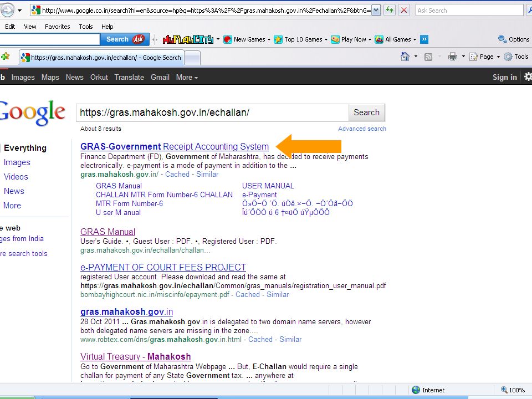This screenshot has height=399, width=532.
Task: Click the Google Search button
Action: 366,112
